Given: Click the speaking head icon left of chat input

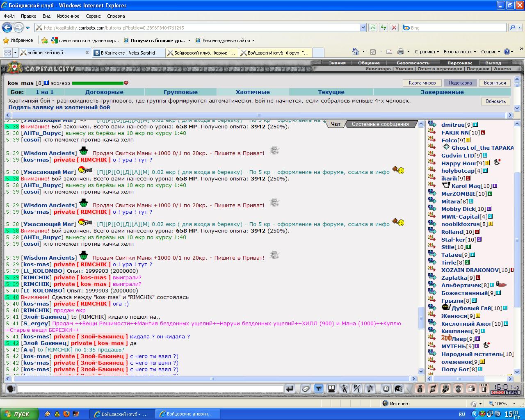Looking at the screenshot, I should coord(11,388).
